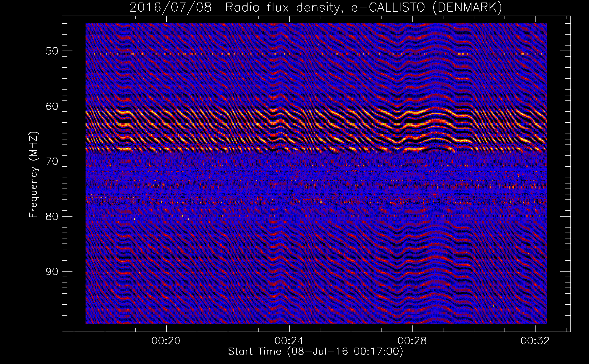Click the 'Start Time (08-Jul-16 00:17:00)' label
The width and height of the screenshot is (589, 364).
pos(315,351)
